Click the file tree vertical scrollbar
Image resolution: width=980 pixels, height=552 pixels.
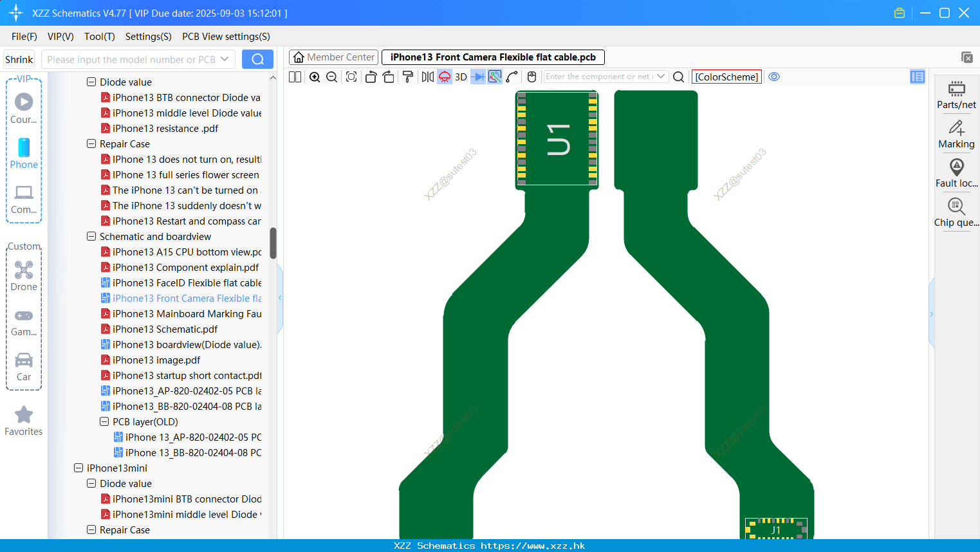point(273,243)
